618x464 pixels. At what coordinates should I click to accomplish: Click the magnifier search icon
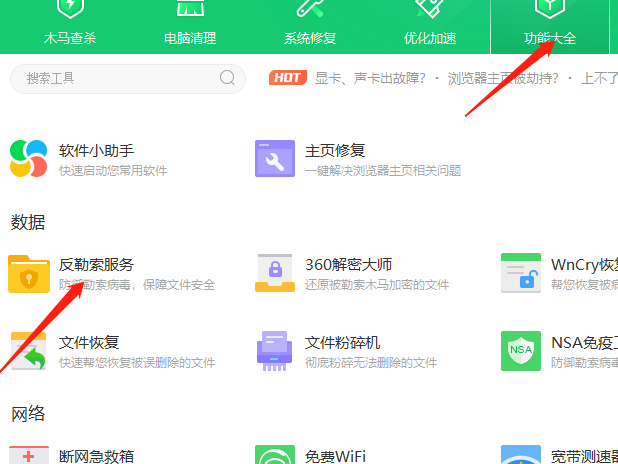(227, 78)
